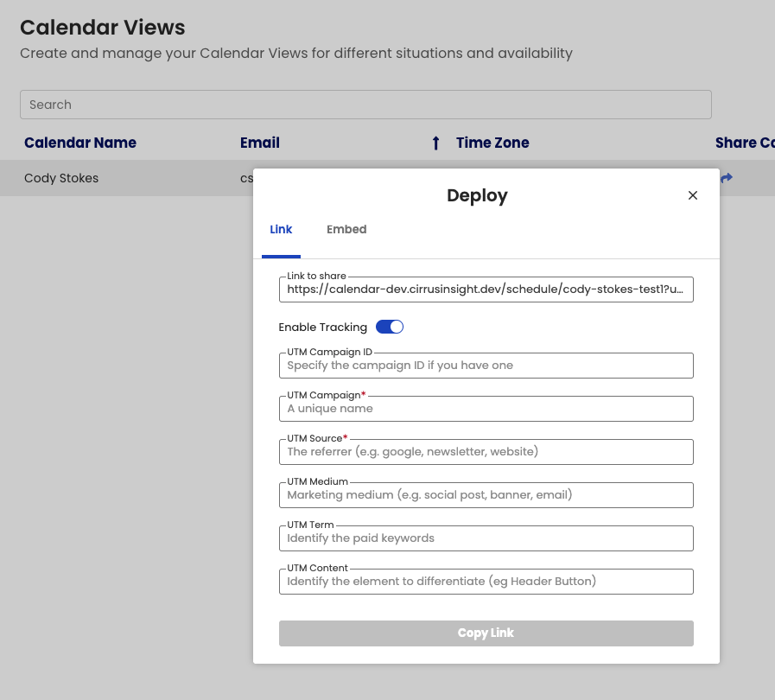
Task: Click into the UTM Campaign name field
Action: pos(486,409)
